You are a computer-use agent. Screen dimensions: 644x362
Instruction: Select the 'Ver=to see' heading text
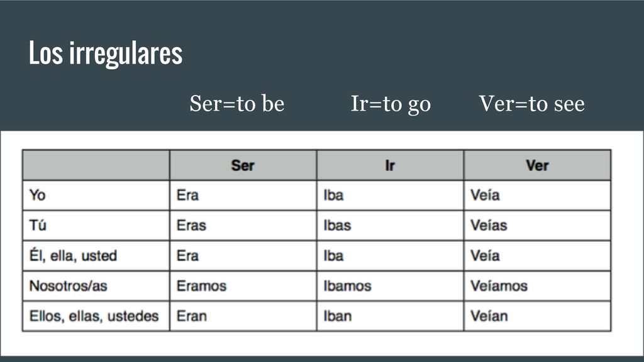point(532,104)
